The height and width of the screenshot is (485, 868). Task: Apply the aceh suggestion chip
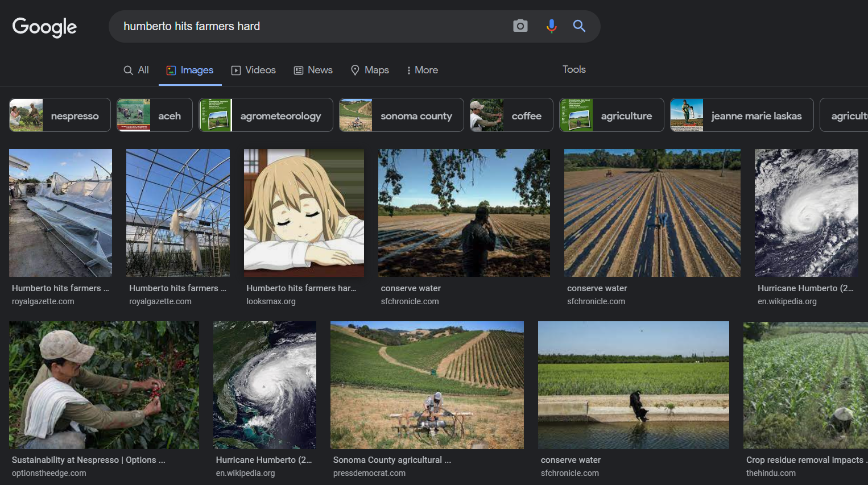pos(155,115)
